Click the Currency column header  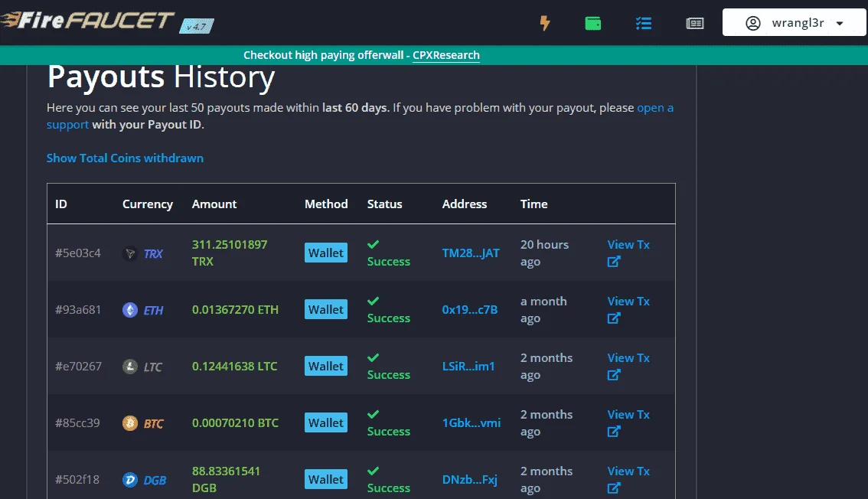[x=148, y=204]
